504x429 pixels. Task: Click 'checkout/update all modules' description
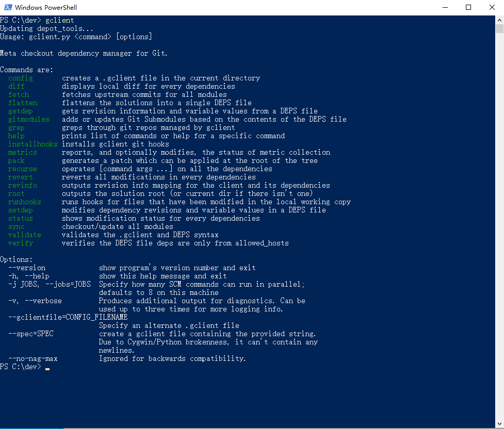click(x=118, y=227)
